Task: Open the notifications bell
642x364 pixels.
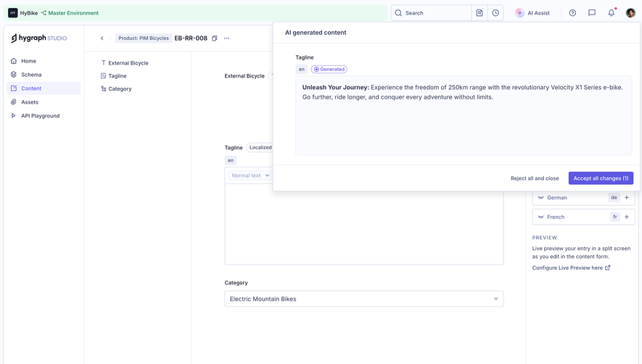Action: tap(612, 13)
